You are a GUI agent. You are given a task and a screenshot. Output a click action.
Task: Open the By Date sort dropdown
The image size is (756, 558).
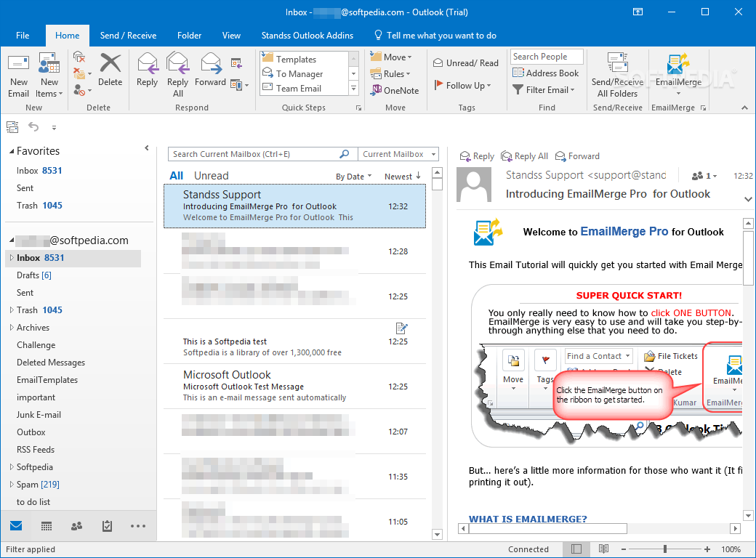353,177
